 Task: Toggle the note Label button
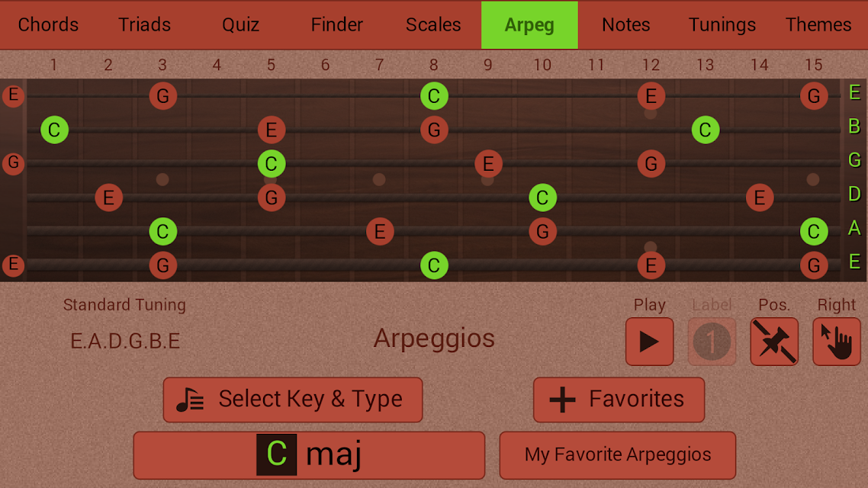coord(712,342)
